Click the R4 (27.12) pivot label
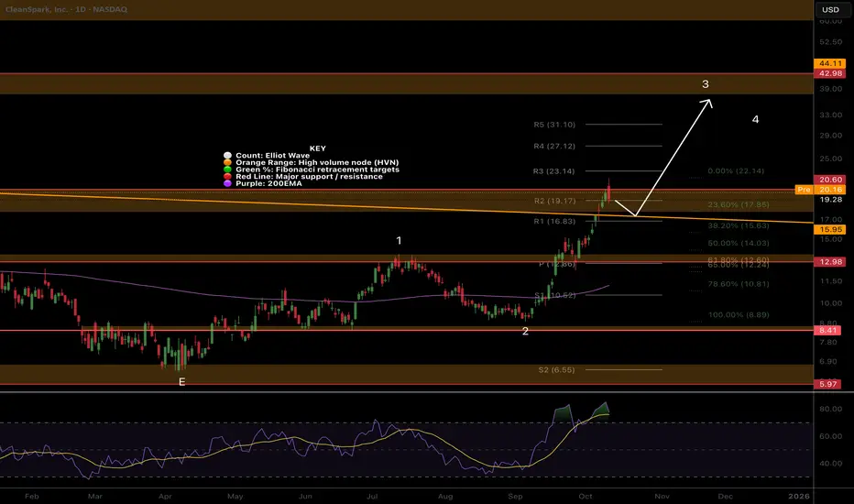 coord(554,146)
